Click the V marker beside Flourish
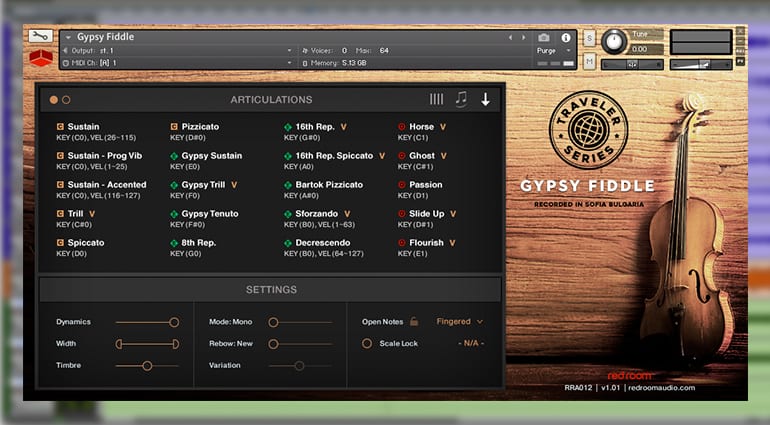Image resolution: width=770 pixels, height=425 pixels. click(x=452, y=243)
